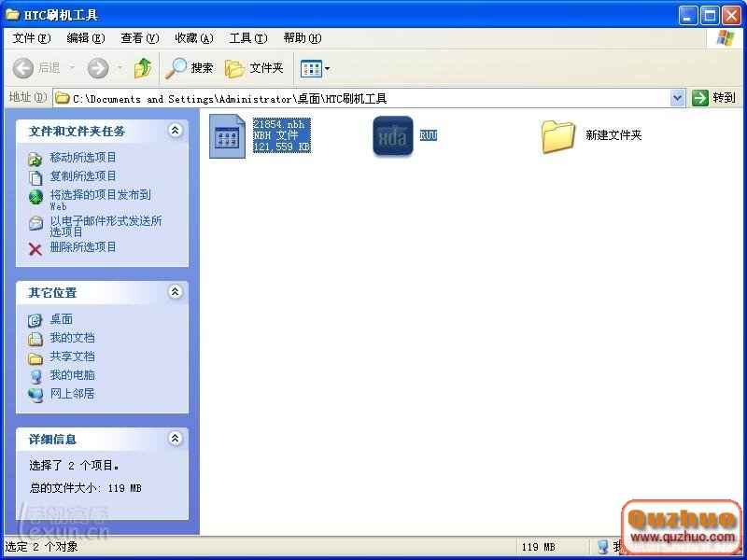Image resolution: width=747 pixels, height=560 pixels.
Task: Click the delete selected items red X icon
Action: coord(35,246)
